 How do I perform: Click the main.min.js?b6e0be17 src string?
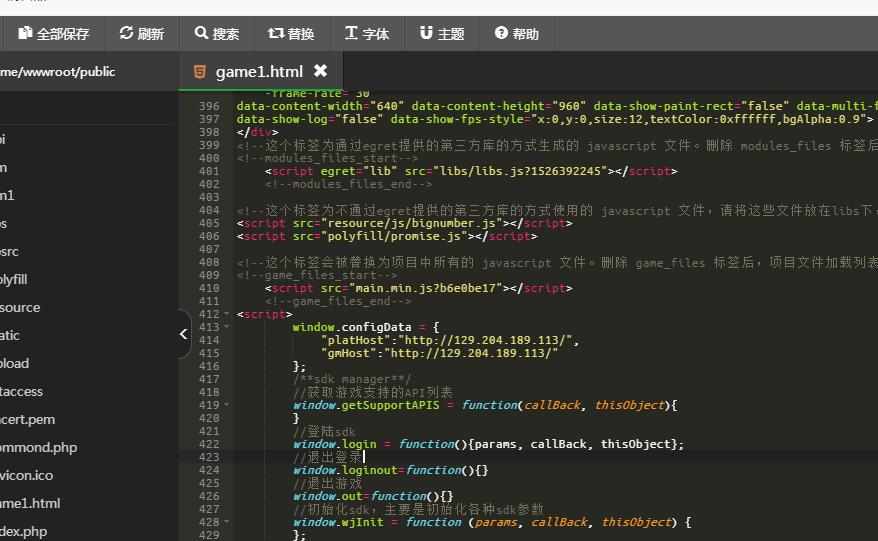(426, 288)
